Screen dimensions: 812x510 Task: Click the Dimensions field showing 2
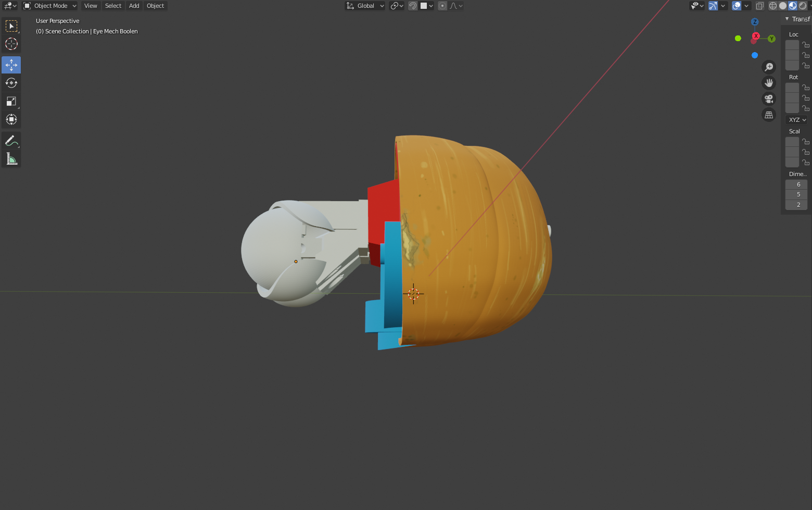pos(796,205)
